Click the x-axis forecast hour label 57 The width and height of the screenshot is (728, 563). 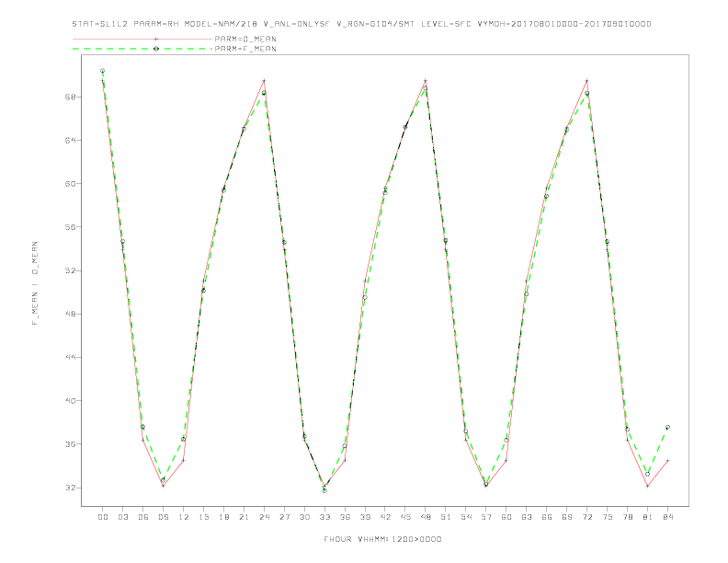(486, 517)
